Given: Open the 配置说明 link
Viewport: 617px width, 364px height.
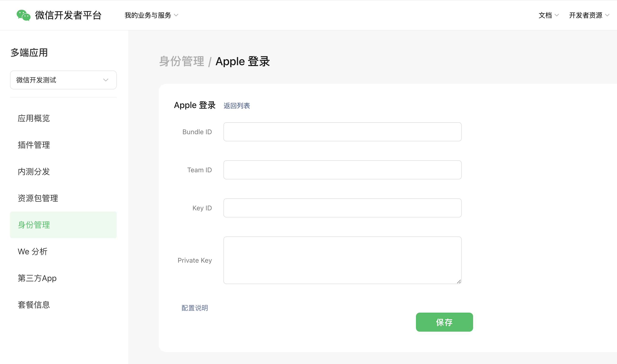Looking at the screenshot, I should [195, 308].
